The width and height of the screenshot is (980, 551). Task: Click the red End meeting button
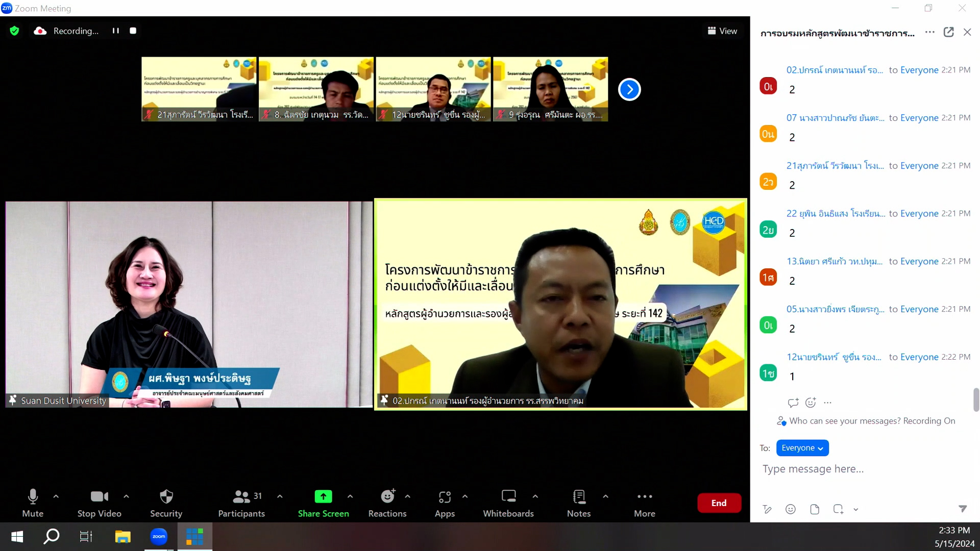tap(719, 503)
